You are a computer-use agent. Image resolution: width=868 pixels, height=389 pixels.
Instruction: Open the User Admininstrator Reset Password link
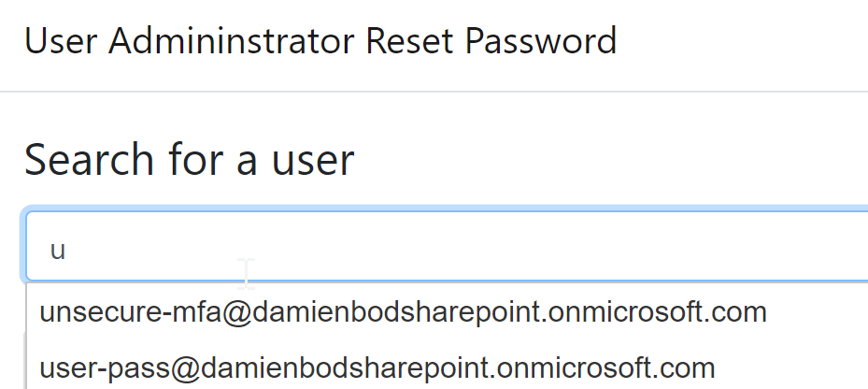pos(320,41)
